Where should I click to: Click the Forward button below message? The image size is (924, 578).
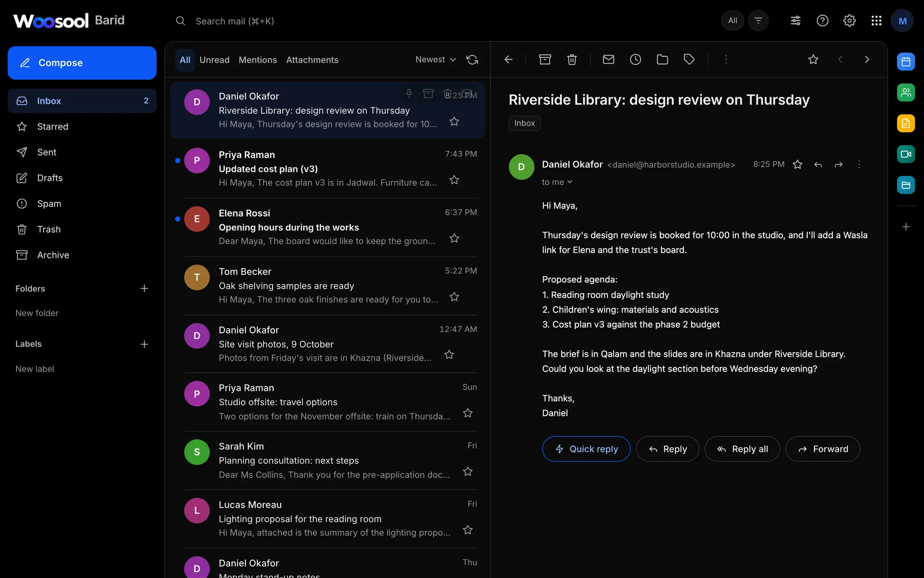[823, 449]
